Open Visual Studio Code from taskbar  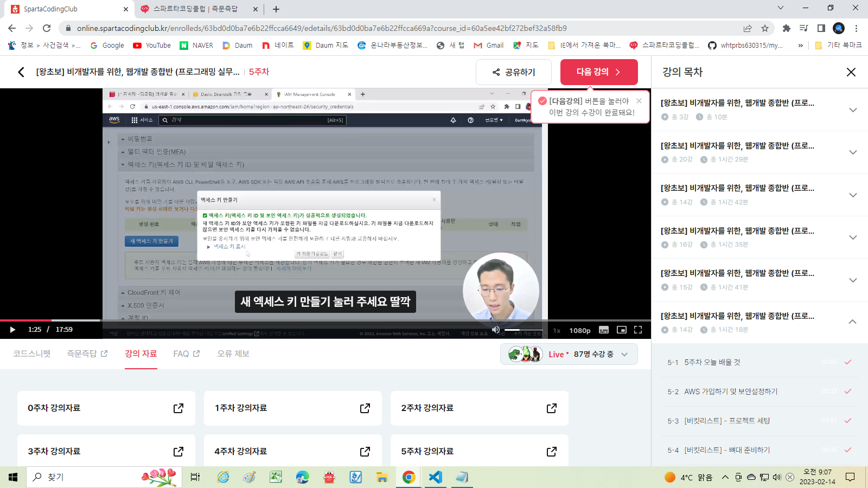click(435, 477)
